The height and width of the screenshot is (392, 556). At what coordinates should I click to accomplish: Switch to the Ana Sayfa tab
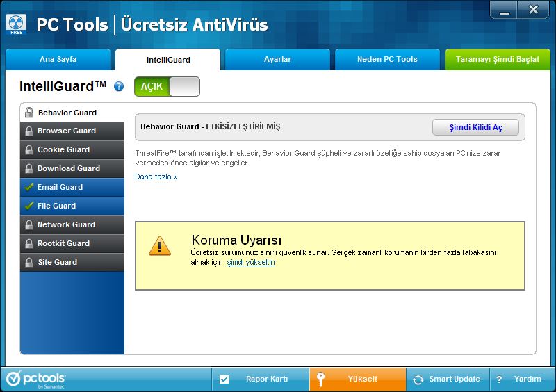pos(58,59)
